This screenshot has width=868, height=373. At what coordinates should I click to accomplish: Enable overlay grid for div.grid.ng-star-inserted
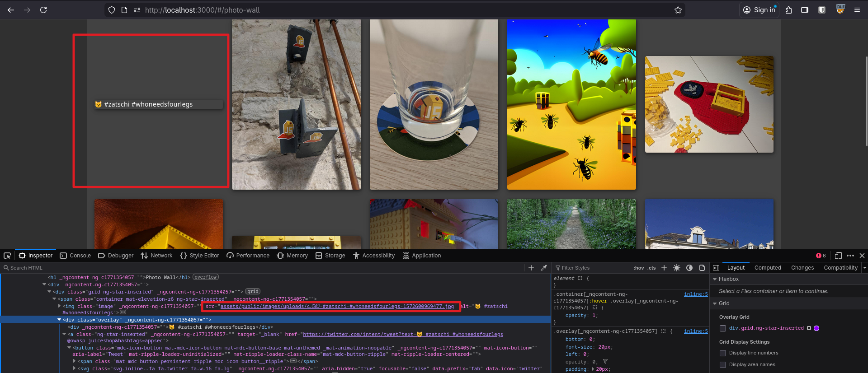coord(723,328)
